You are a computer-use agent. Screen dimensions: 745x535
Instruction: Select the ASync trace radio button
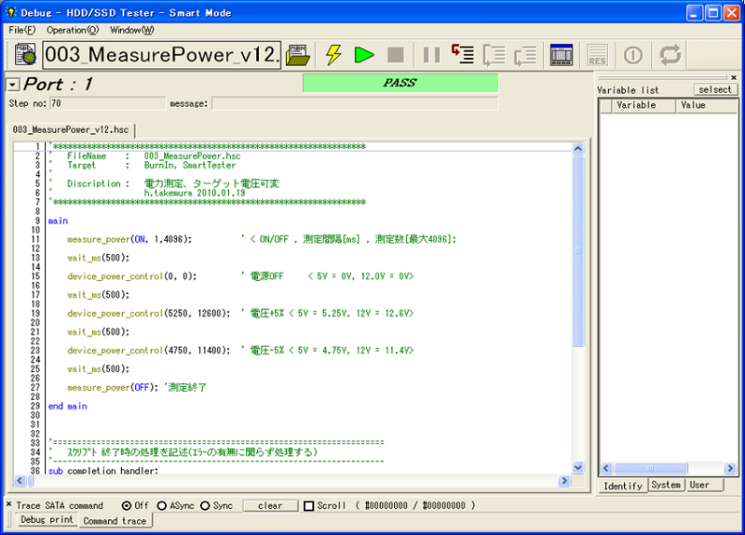click(x=162, y=506)
